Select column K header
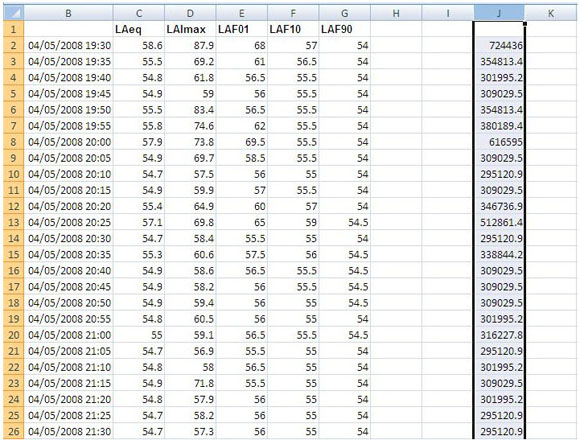 click(550, 13)
